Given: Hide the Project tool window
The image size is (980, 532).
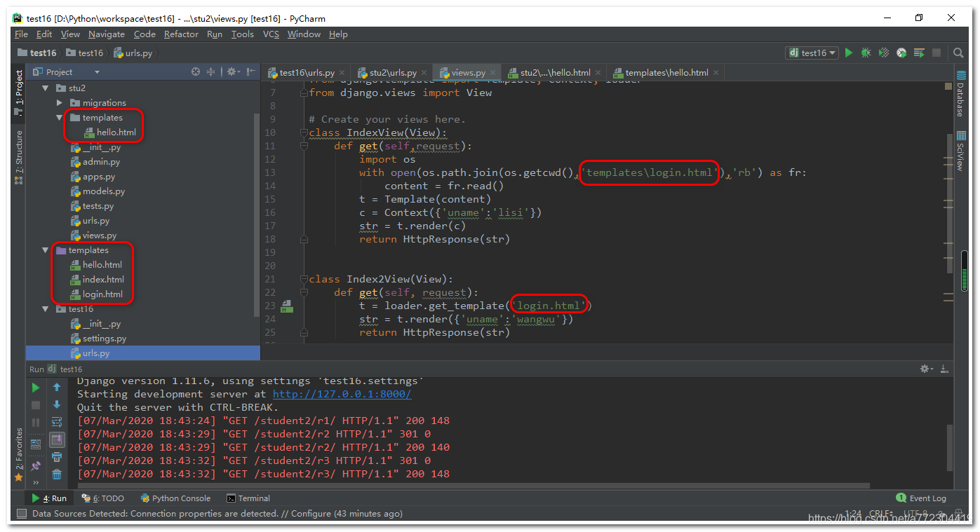Looking at the screenshot, I should click(250, 71).
